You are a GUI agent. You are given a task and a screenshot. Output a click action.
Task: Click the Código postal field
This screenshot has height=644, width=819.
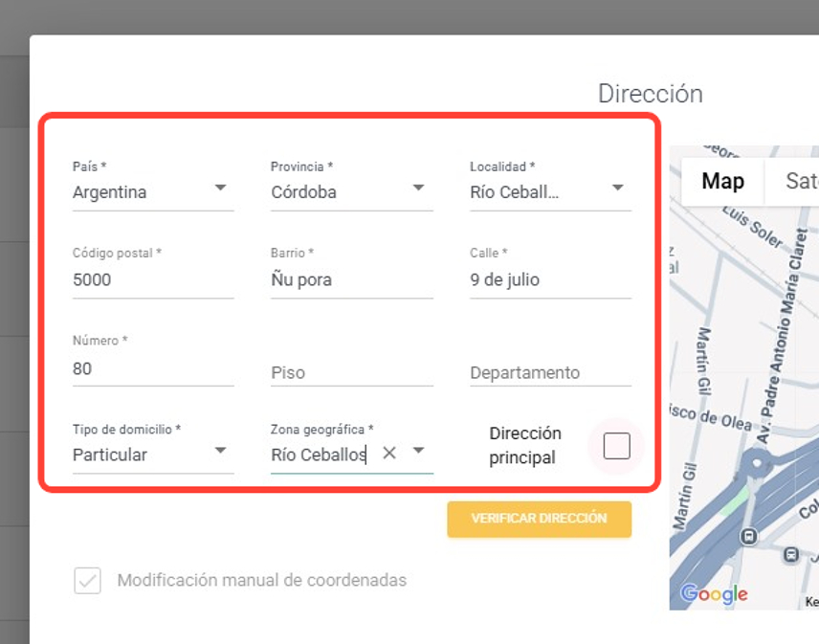(153, 280)
